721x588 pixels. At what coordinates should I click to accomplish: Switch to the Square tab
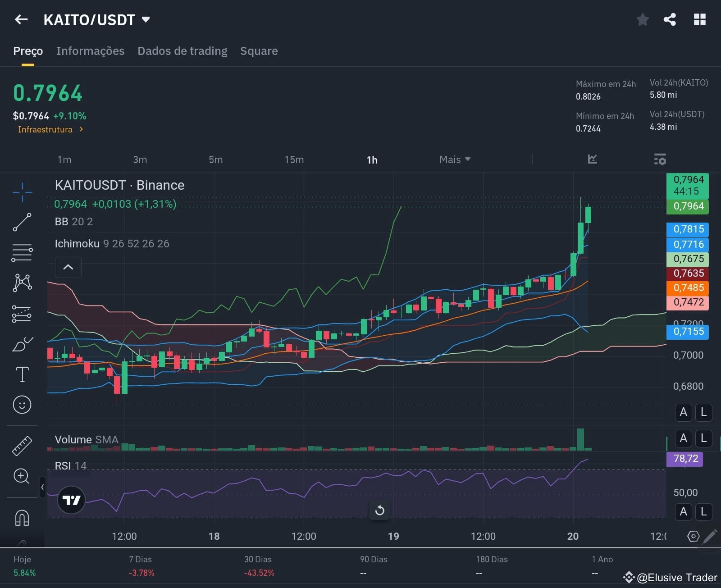pos(259,51)
